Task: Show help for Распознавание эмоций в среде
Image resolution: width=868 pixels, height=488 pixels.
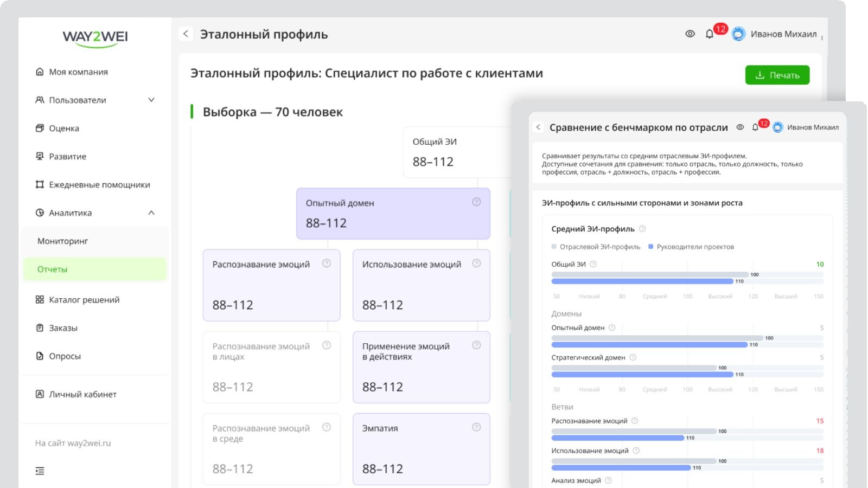Action: point(327,427)
